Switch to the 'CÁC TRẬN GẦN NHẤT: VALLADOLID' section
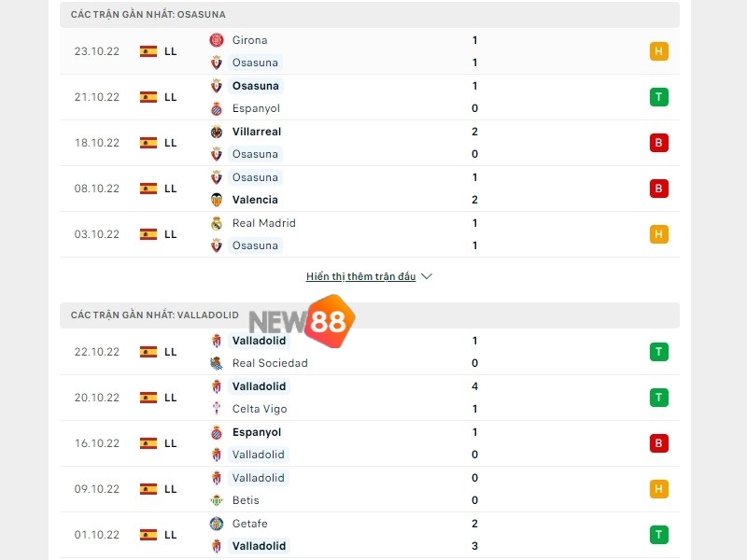 click(x=156, y=315)
